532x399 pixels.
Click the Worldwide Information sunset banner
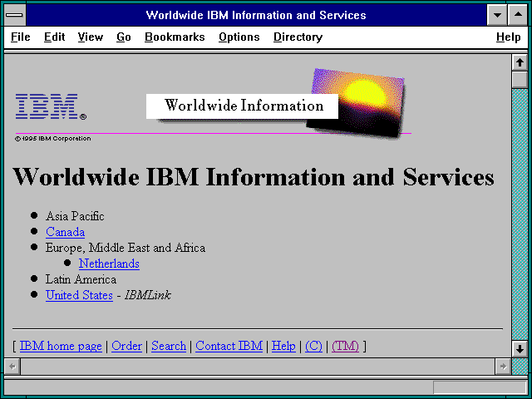coord(275,103)
